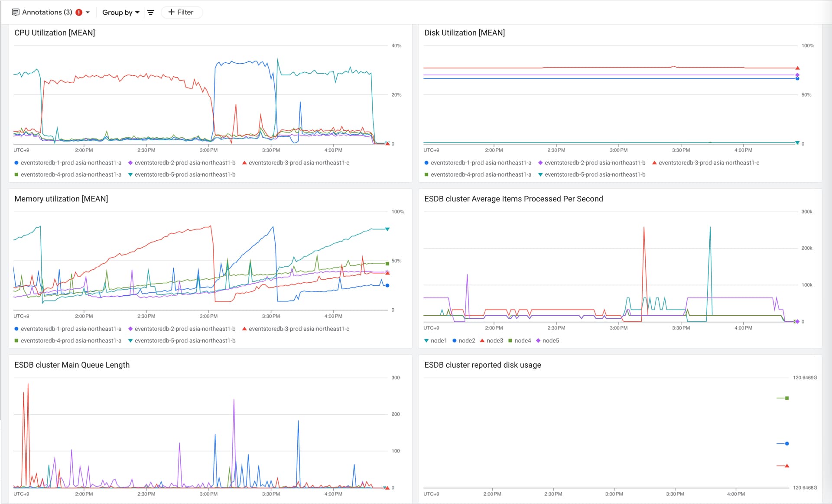
Task: Toggle eventstoredb-4-prod legend in CPU Utilization chart
Action: [x=68, y=174]
